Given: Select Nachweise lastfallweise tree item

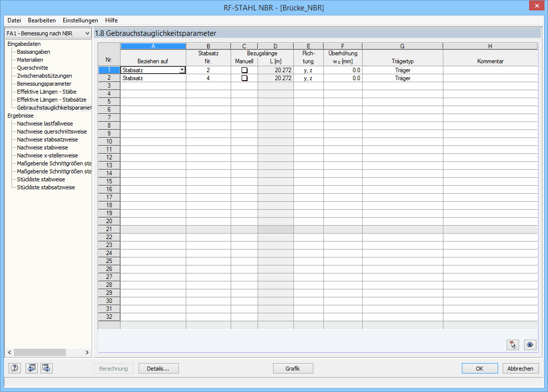Looking at the screenshot, I should click(45, 124).
